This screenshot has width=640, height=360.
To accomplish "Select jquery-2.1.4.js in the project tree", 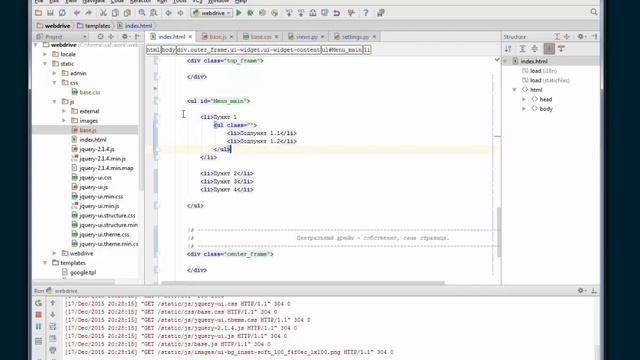I will pos(93,149).
